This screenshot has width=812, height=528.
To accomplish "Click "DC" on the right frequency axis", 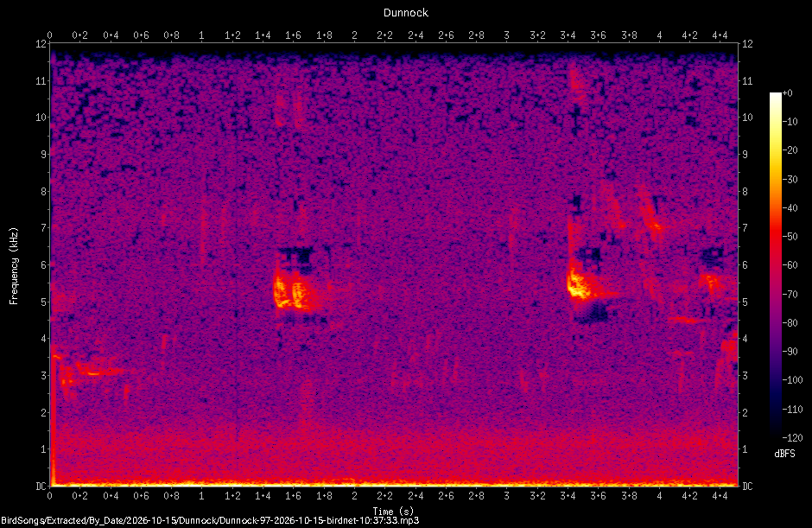I will (747, 486).
